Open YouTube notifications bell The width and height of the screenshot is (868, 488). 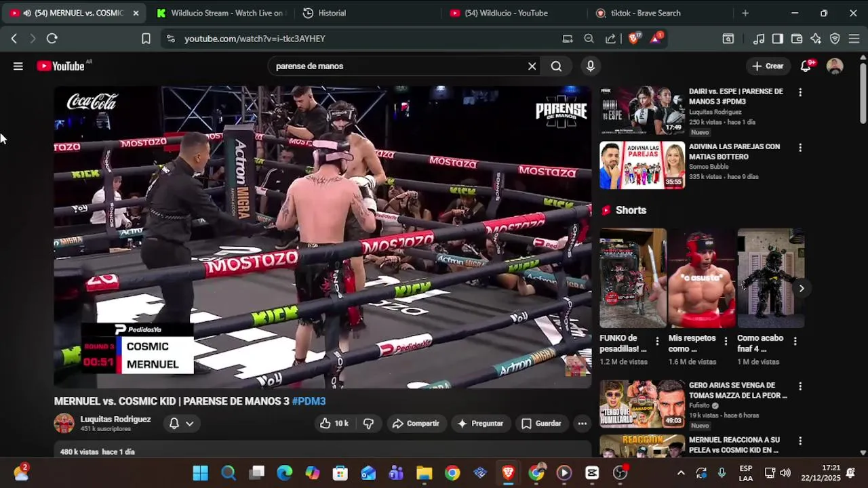pos(806,66)
